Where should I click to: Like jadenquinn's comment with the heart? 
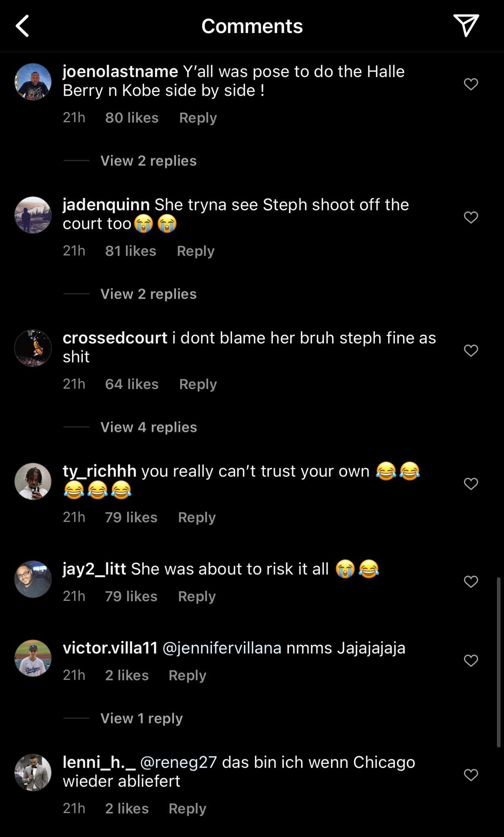coord(471,217)
